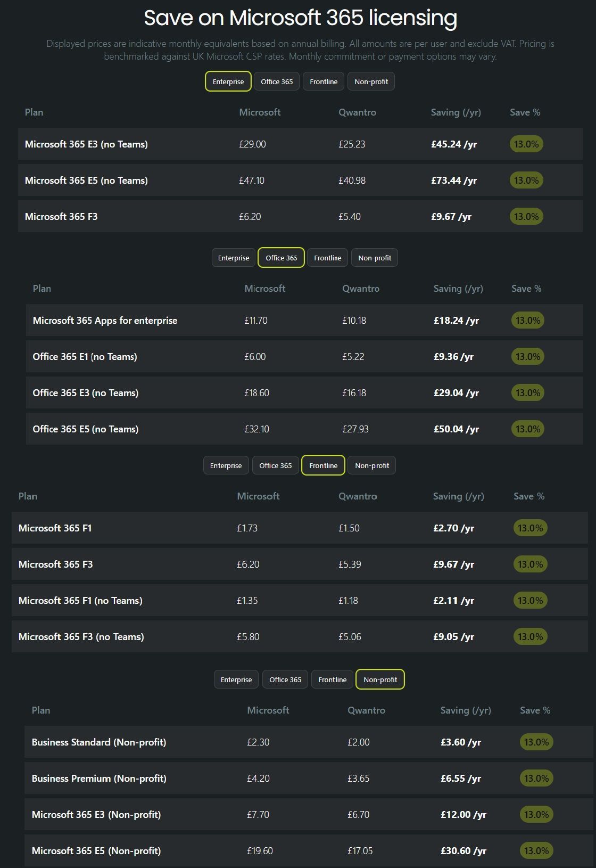Click the Business Standard (Non-profit) plan
This screenshot has width=596, height=868.
click(98, 742)
